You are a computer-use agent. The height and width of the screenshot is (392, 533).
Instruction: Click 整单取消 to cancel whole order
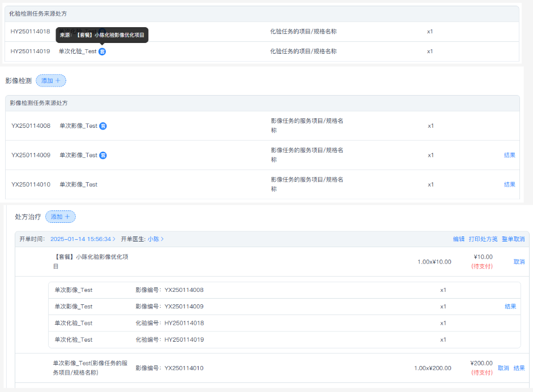point(513,239)
